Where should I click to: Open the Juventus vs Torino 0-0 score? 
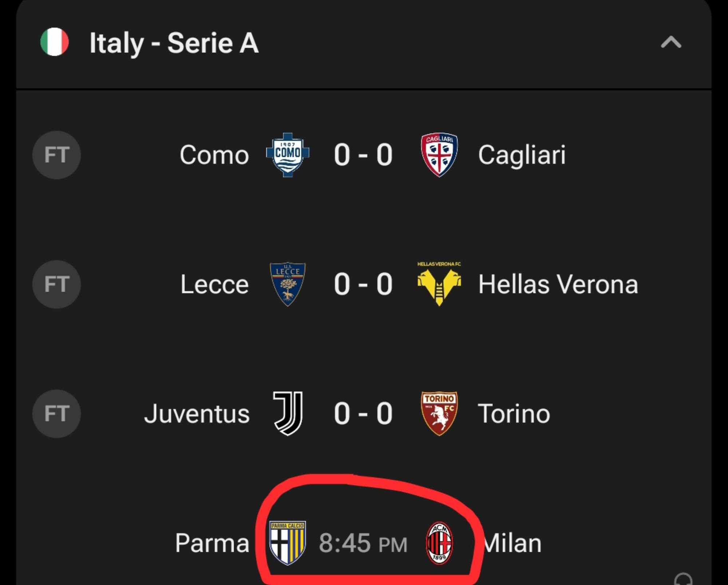point(363,414)
